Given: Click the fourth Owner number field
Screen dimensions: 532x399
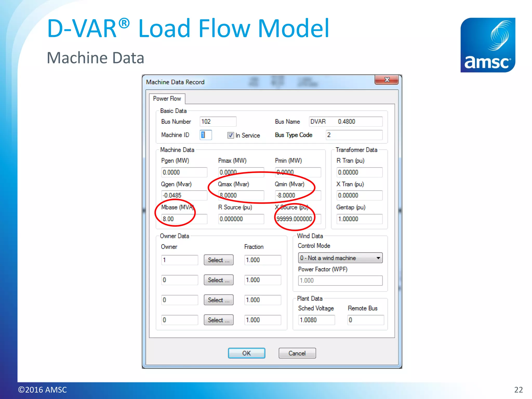Looking at the screenshot, I should (179, 320).
